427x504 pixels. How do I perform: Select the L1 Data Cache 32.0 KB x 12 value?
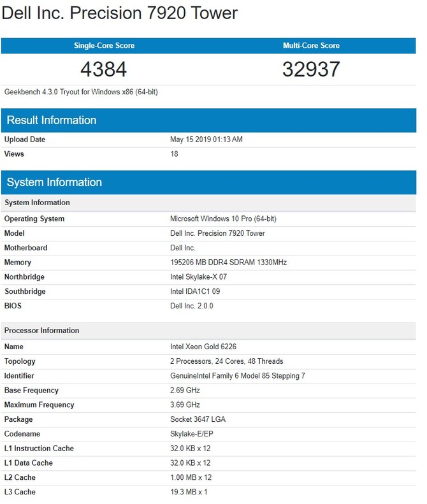(x=191, y=463)
